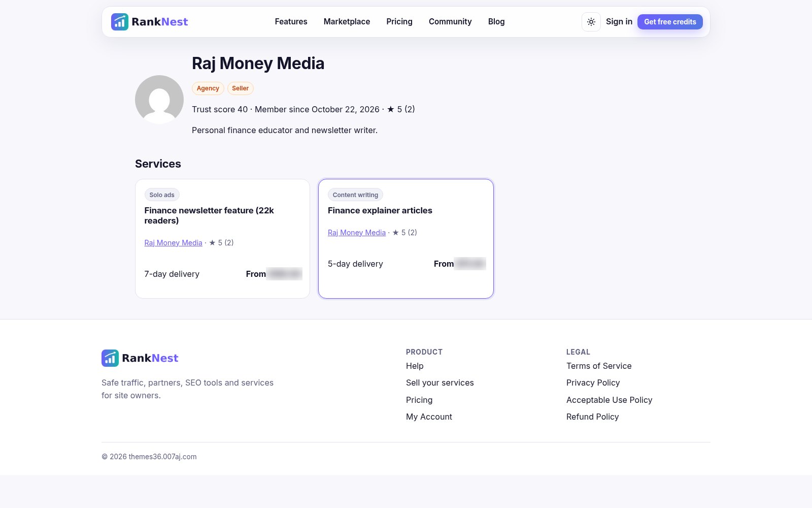This screenshot has width=812, height=508.
Task: Open Finance explainer articles service title
Action: point(380,210)
